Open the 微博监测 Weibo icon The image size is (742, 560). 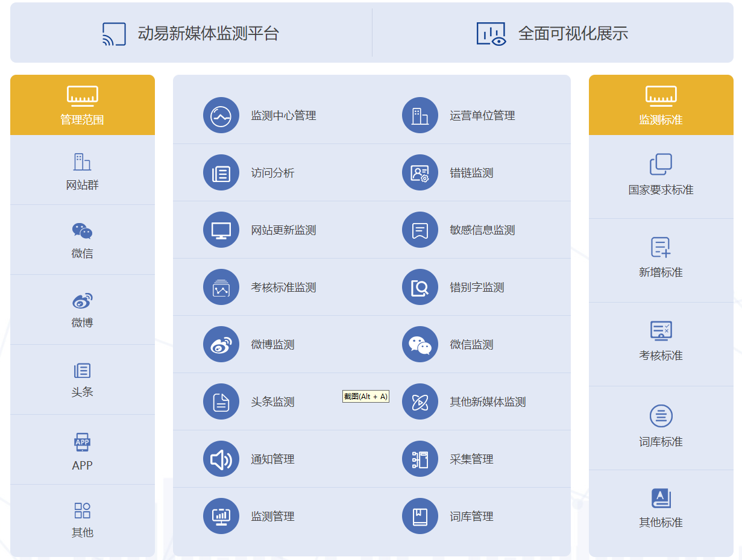tap(221, 344)
